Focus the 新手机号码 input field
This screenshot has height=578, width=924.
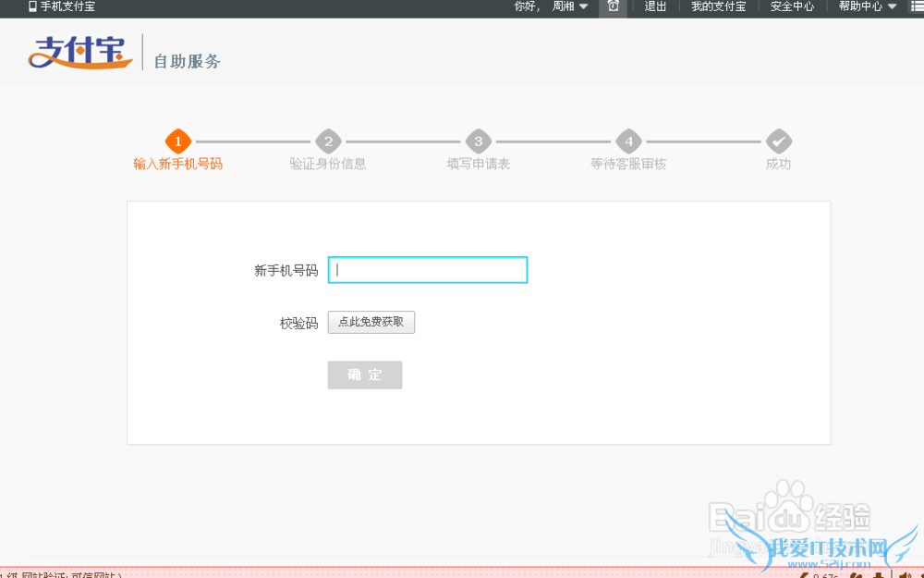tap(428, 270)
